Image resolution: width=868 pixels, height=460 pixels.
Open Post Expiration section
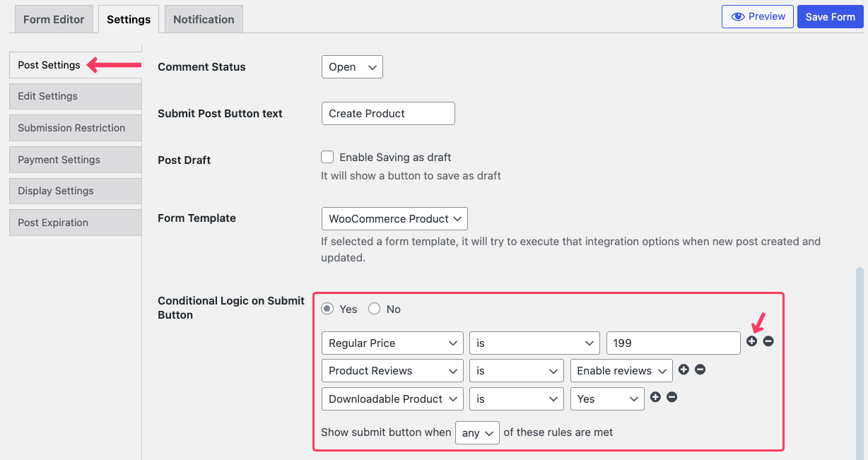tap(75, 223)
